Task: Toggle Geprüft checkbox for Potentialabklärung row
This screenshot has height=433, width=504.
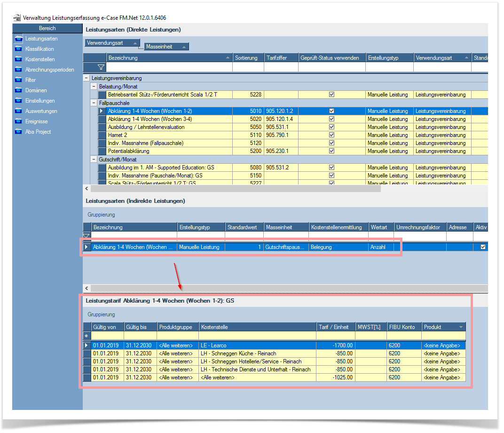Action: tap(332, 151)
